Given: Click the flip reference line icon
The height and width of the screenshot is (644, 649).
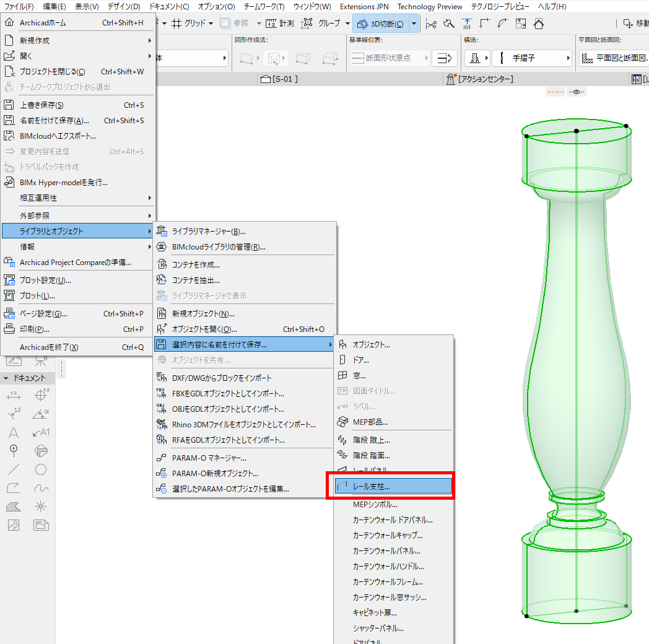Looking at the screenshot, I should [445, 58].
